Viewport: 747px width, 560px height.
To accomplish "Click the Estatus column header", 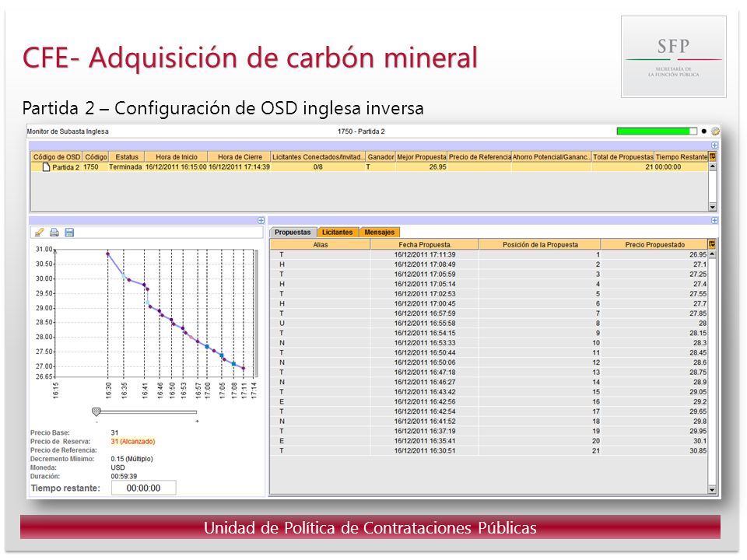I will click(127, 156).
